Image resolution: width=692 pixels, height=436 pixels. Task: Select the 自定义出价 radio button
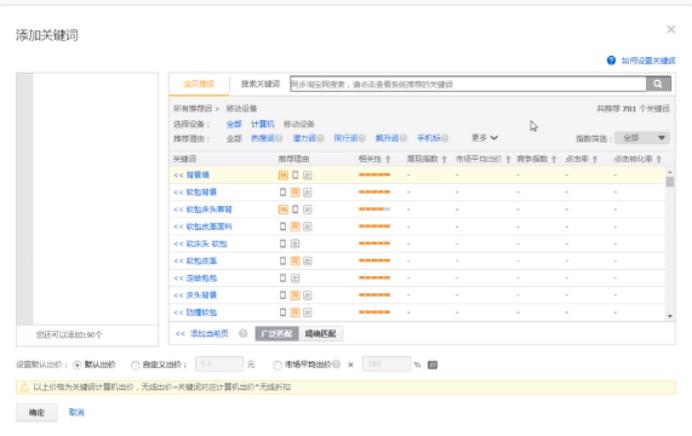135,365
